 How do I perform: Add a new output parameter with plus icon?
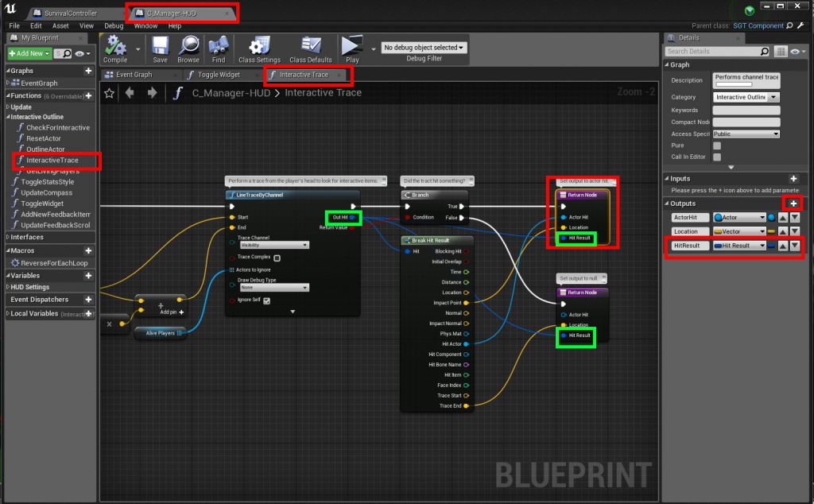tap(793, 204)
